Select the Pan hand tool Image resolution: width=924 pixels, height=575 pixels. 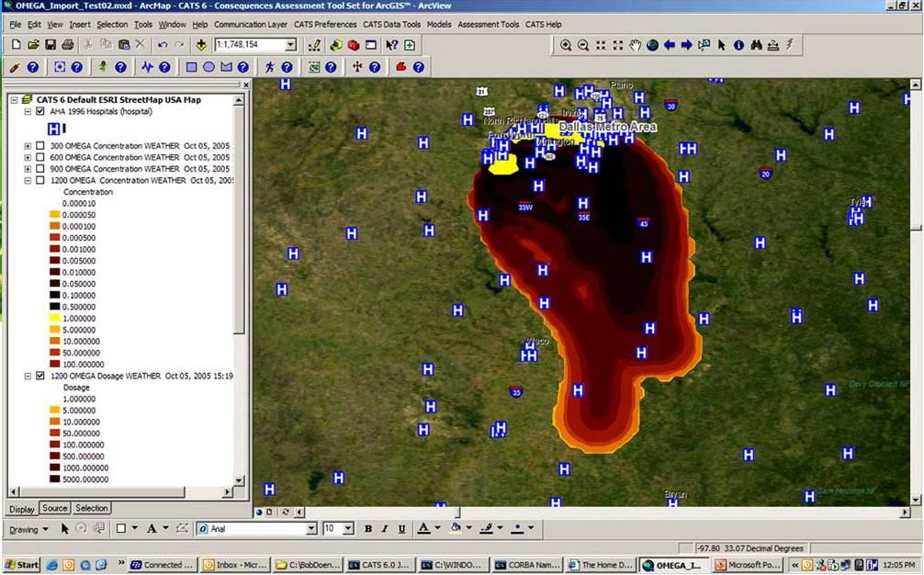636,45
